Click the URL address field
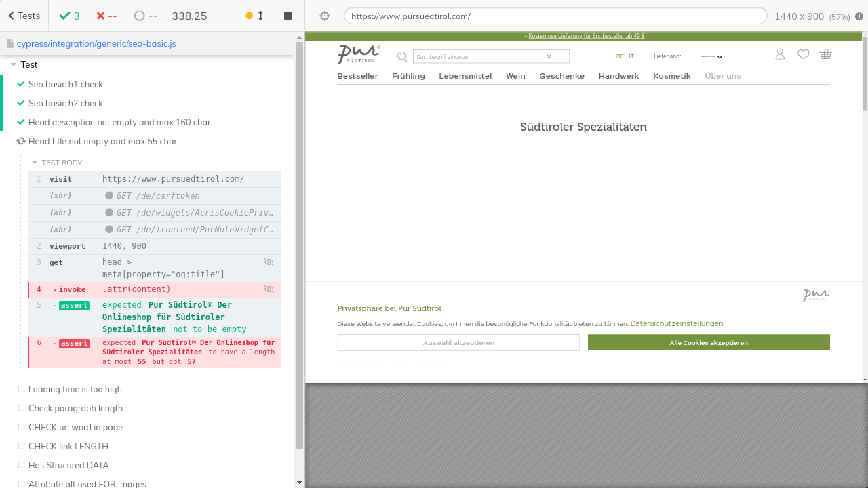This screenshot has width=868, height=488. (x=555, y=16)
